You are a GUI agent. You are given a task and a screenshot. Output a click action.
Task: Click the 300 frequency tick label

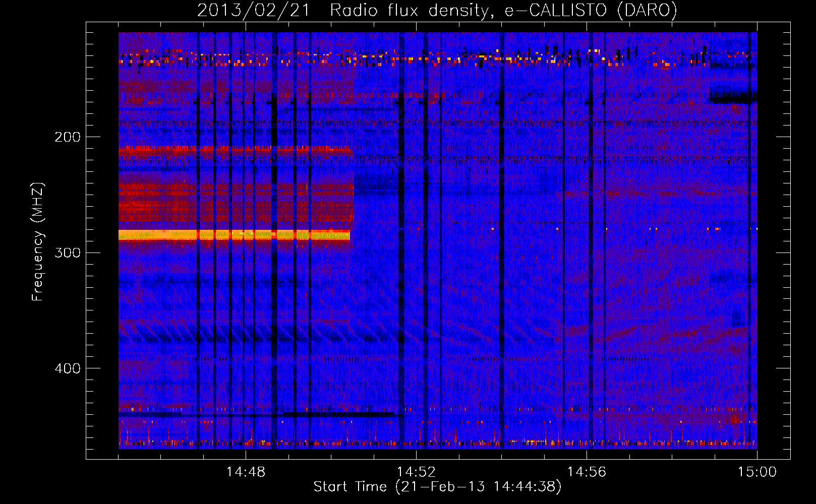click(68, 253)
